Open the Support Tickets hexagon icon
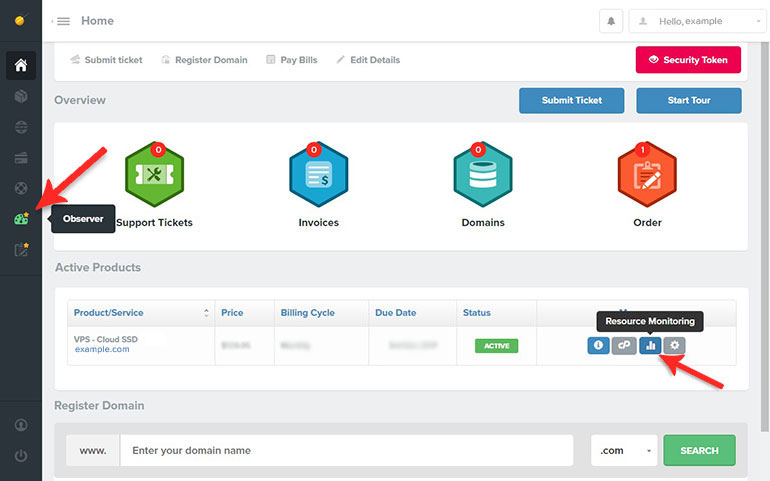770x481 pixels. 154,174
